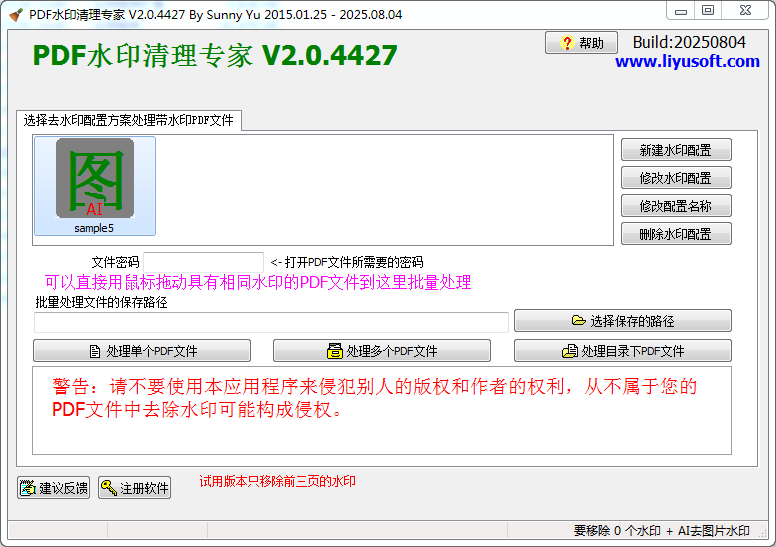776x547 pixels.
Task: Click the broom app icon in title bar
Action: pos(16,15)
